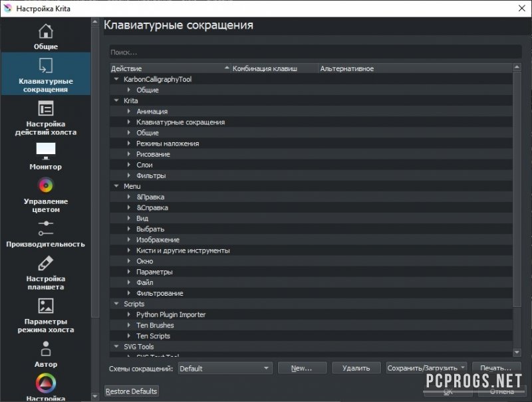532x402 pixels.
Task: Click the Удалить scheme button
Action: pos(356,367)
